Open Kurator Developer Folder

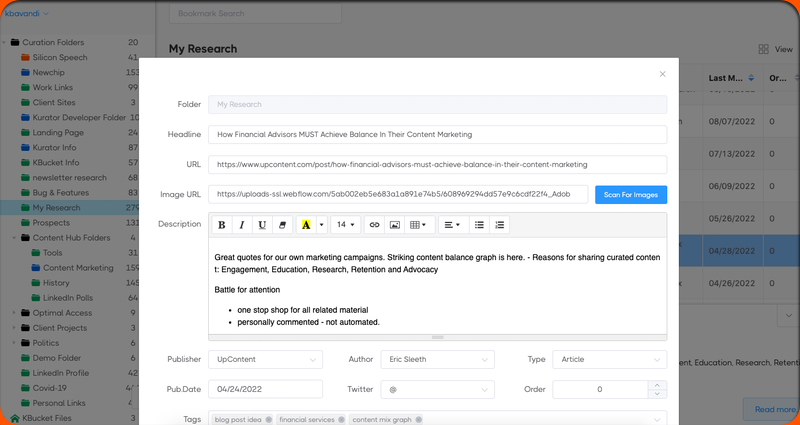click(x=79, y=118)
